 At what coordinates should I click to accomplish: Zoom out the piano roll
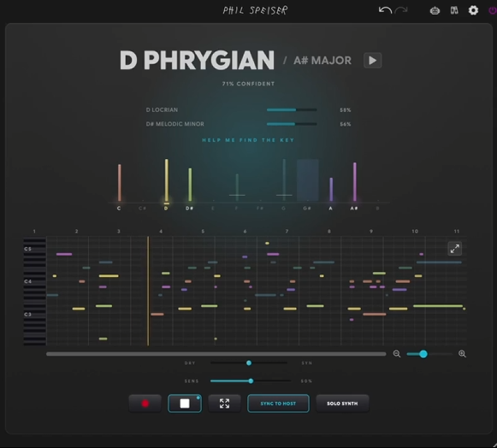click(397, 354)
